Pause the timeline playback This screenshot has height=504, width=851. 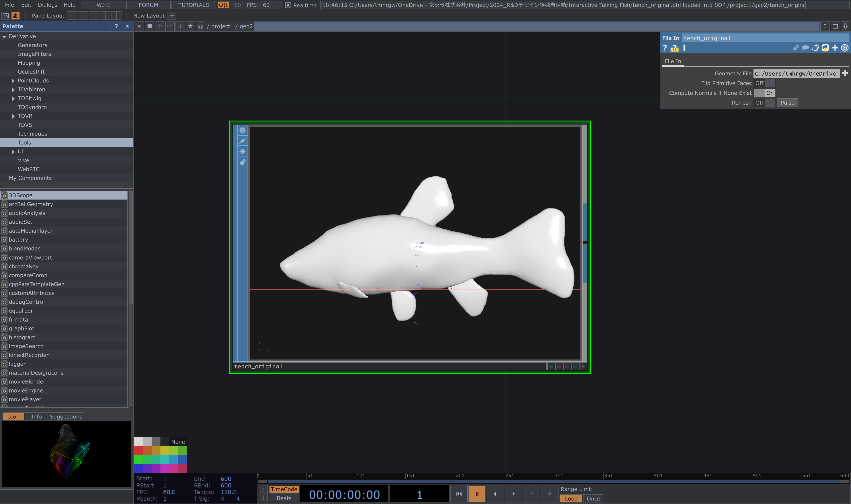coord(476,494)
